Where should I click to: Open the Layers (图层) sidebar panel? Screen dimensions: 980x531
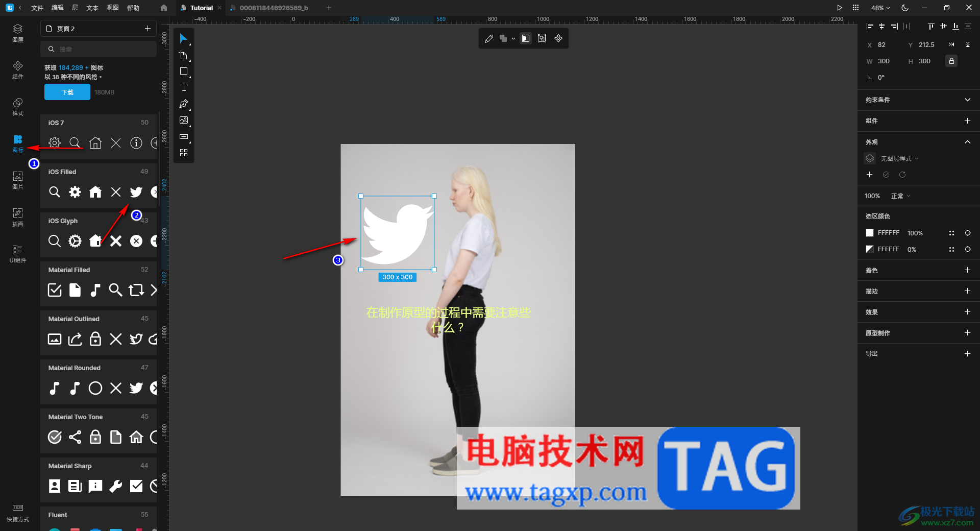click(x=18, y=33)
